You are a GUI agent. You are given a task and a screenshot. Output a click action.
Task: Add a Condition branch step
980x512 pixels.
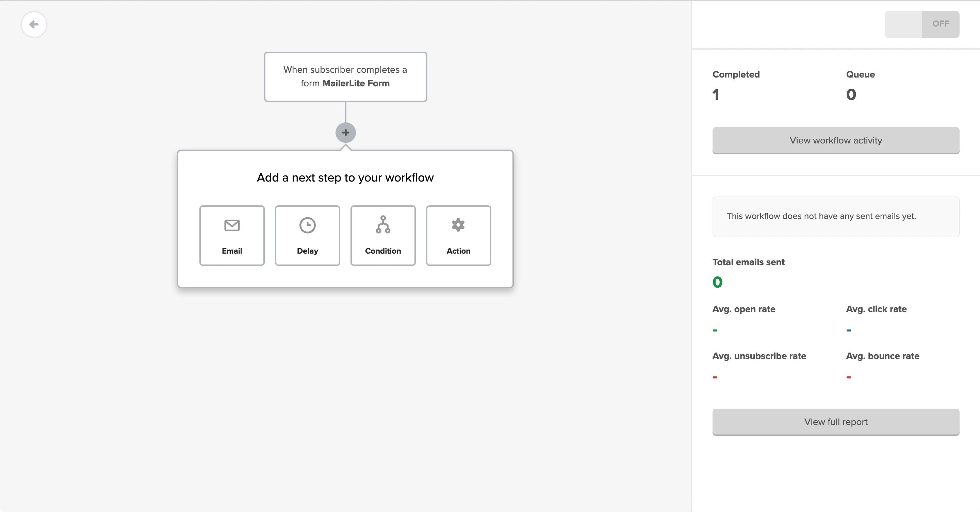(383, 235)
